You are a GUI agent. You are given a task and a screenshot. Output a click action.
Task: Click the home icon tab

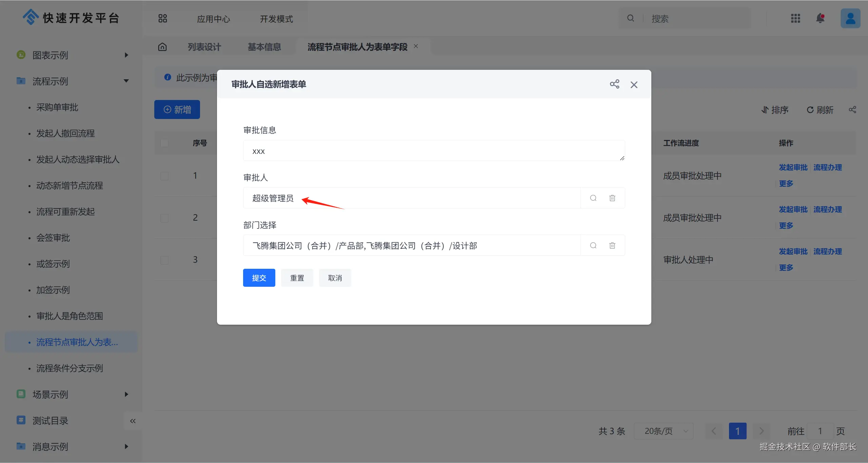click(162, 47)
